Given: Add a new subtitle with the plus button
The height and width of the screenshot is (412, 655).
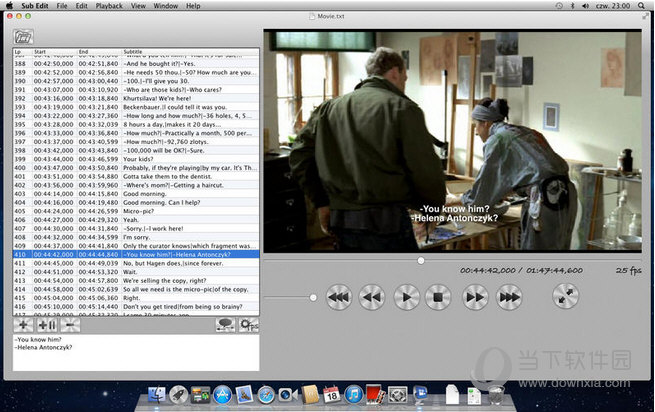Looking at the screenshot, I should coord(23,325).
